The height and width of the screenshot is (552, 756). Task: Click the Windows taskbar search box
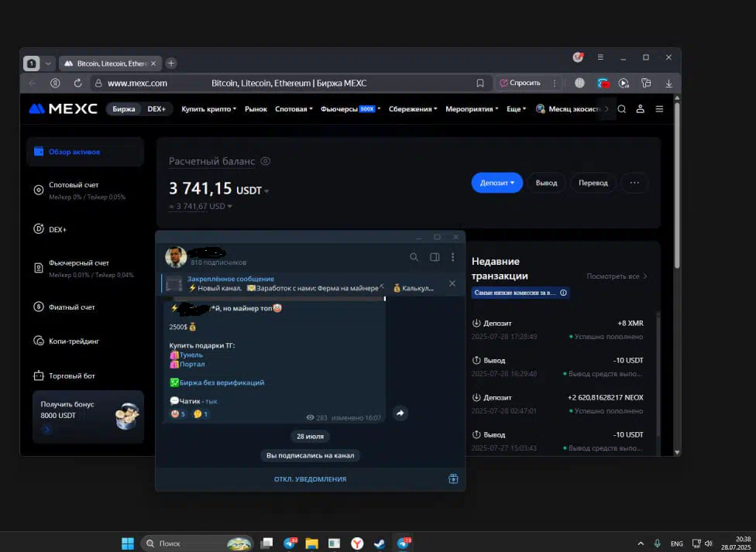point(197,543)
